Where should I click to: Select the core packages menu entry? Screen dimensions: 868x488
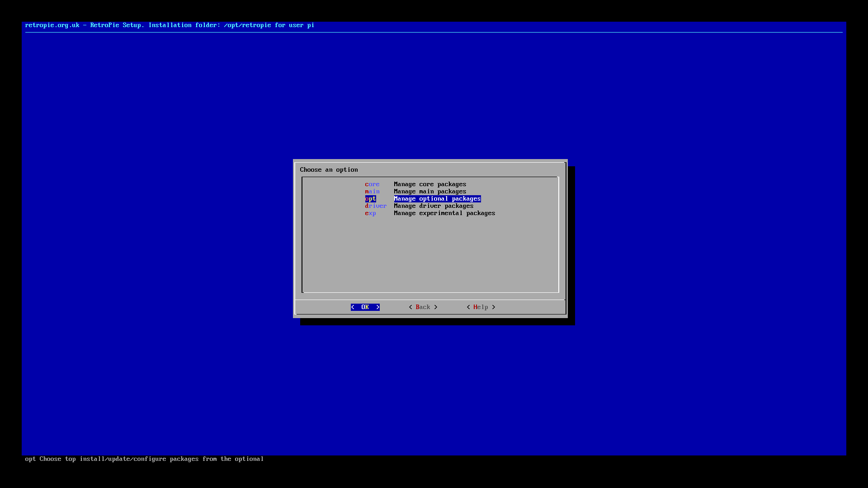(x=415, y=184)
